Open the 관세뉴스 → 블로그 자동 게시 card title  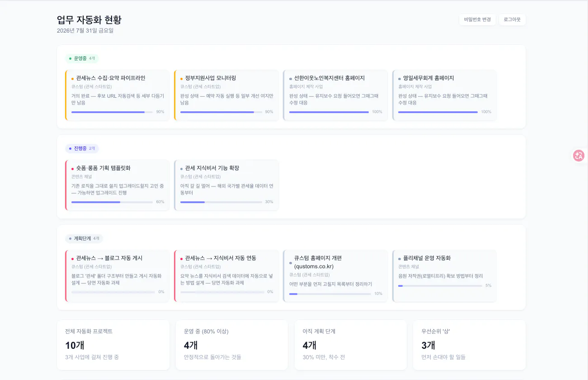coord(109,258)
